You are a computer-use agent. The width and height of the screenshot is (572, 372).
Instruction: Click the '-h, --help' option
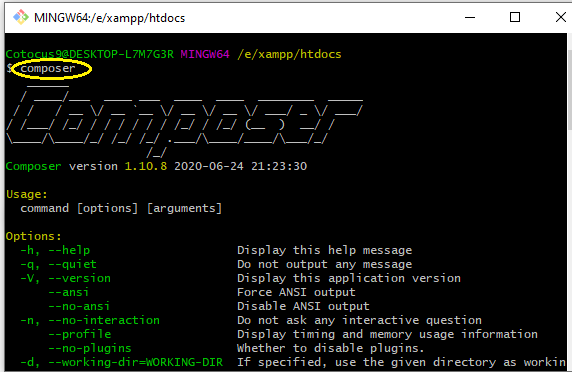[55, 250]
